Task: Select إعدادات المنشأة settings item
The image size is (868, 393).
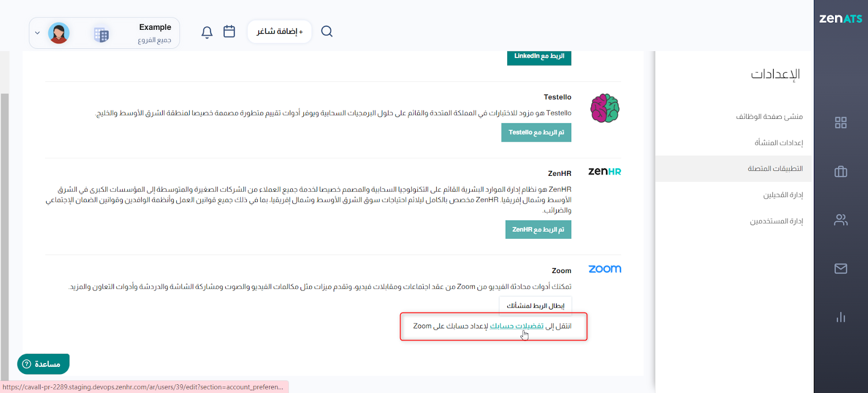Action: coord(778,143)
